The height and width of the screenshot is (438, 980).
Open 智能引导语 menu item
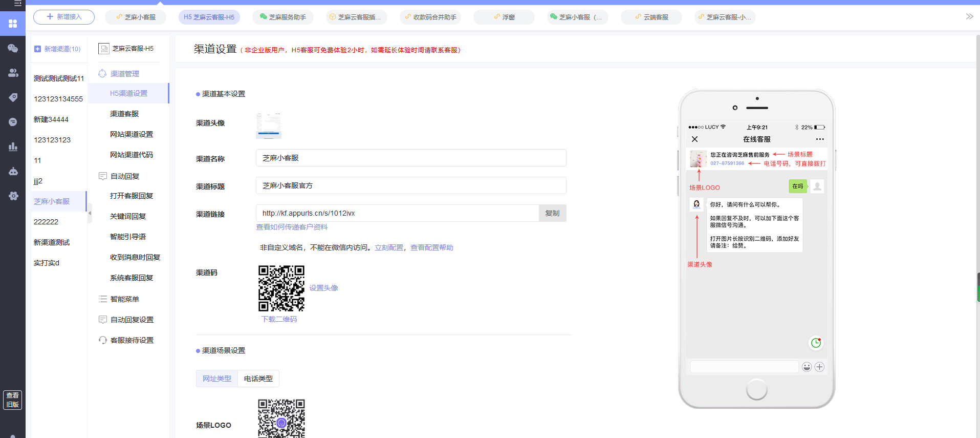click(128, 237)
